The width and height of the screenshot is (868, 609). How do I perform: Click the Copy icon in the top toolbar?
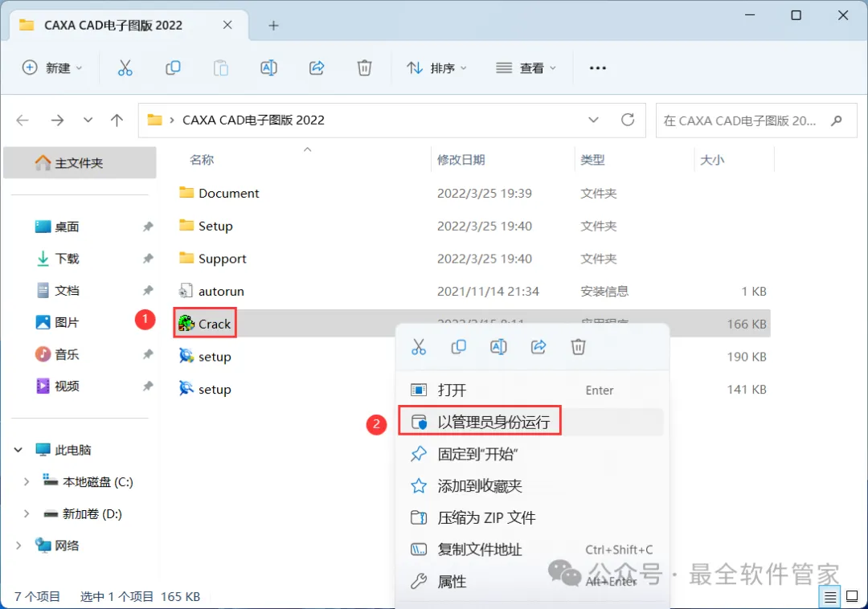point(173,68)
